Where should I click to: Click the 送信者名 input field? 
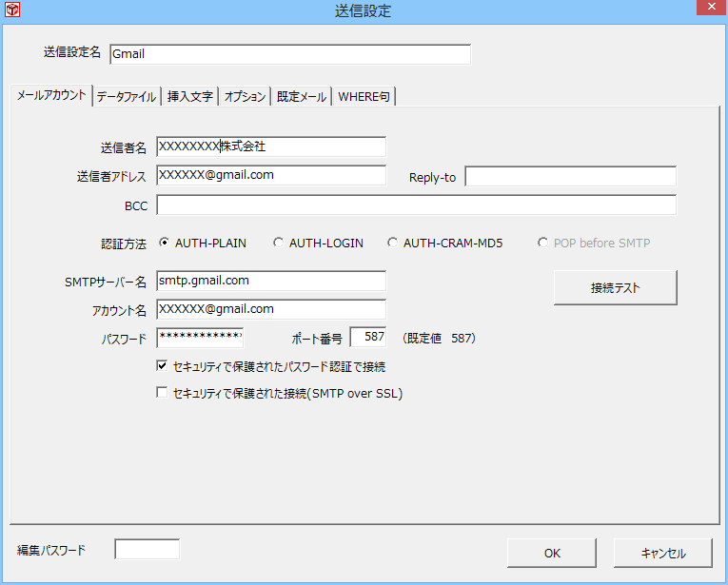click(271, 146)
